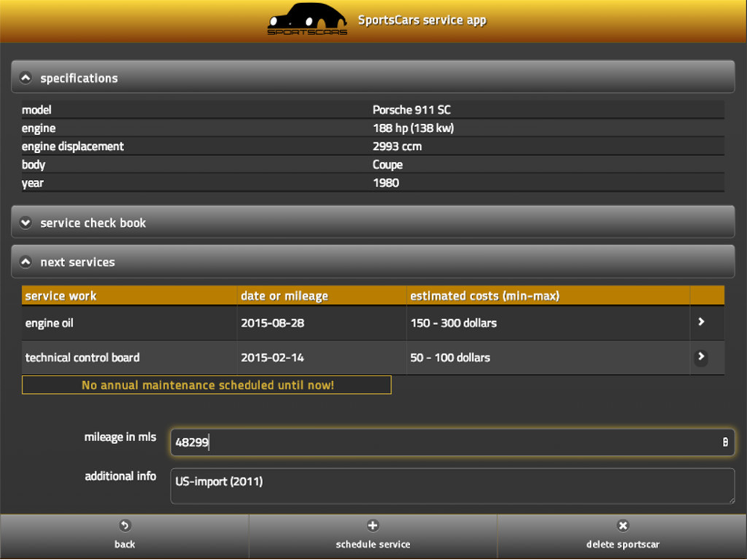Click the delete sportscar button

[x=622, y=536]
